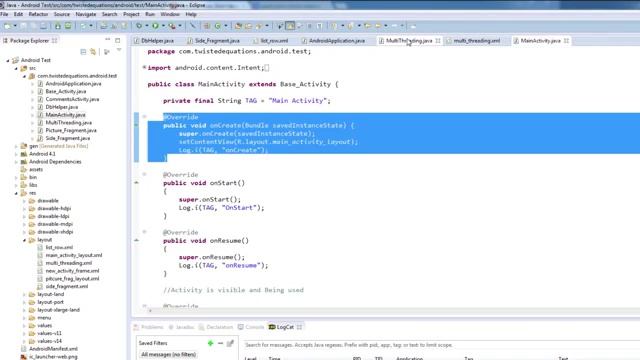Open the Android Virtual Device Manager icon
Viewport: 640px width, 360px height.
tap(68, 26)
